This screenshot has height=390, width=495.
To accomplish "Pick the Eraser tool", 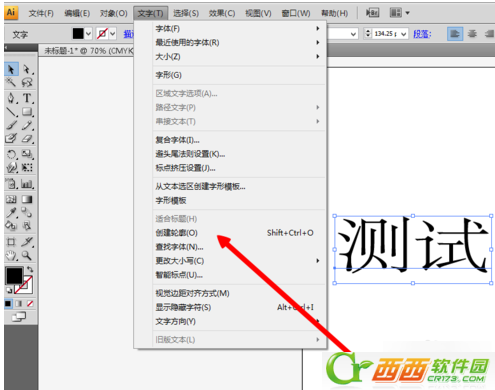I will click(x=27, y=138).
